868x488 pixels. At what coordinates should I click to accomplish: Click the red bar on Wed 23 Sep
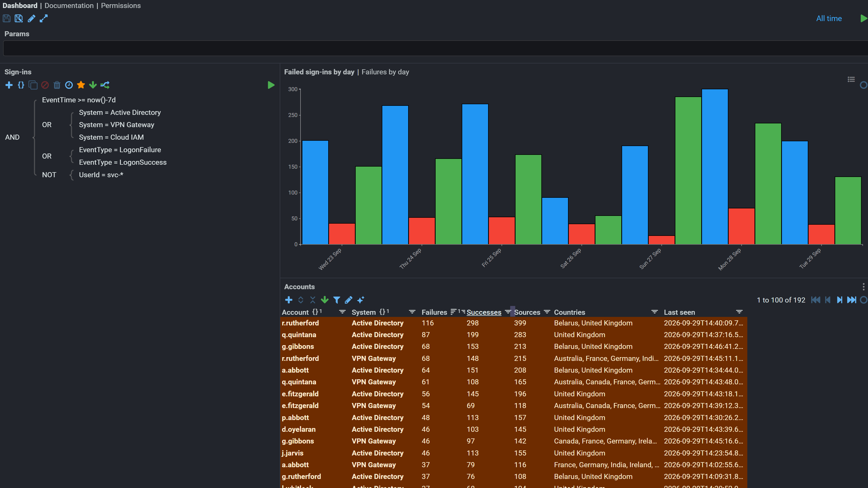(342, 233)
